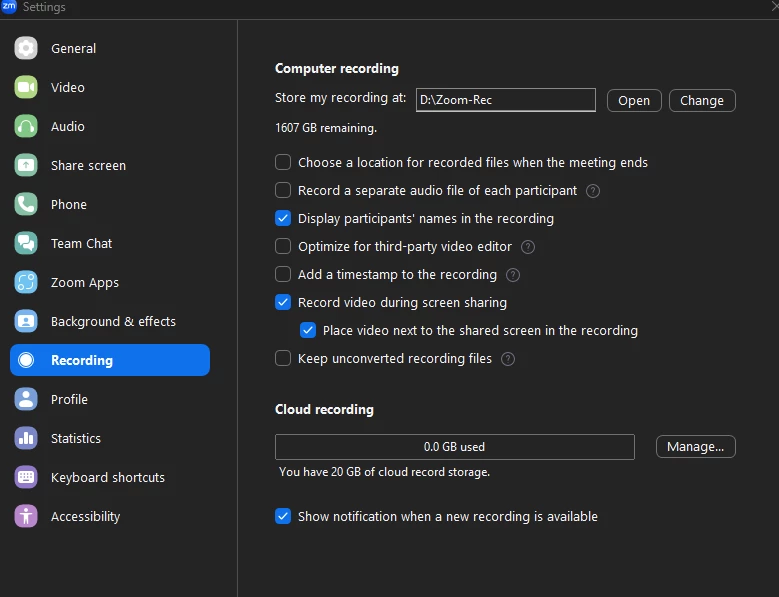This screenshot has height=597, width=779.
Task: Open the recording folder
Action: (x=634, y=100)
